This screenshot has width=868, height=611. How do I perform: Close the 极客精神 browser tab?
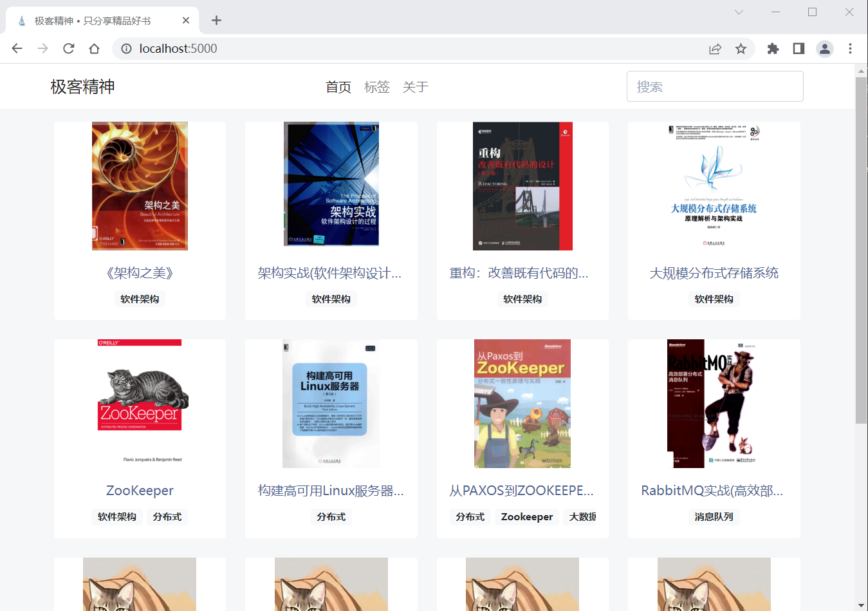pos(186,21)
